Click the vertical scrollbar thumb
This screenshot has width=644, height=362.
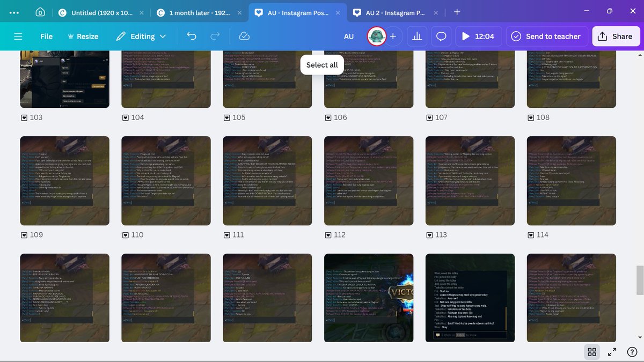(641, 280)
